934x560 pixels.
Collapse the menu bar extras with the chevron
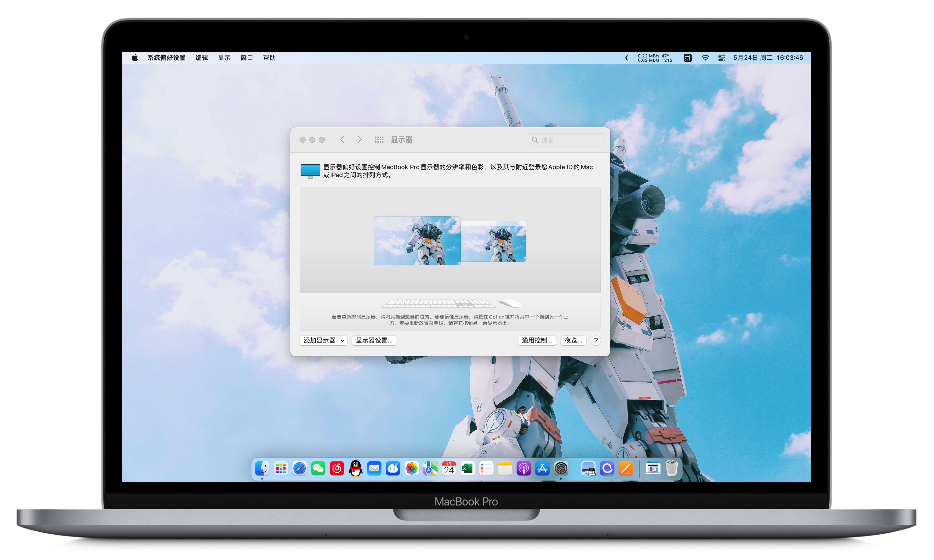[x=626, y=58]
